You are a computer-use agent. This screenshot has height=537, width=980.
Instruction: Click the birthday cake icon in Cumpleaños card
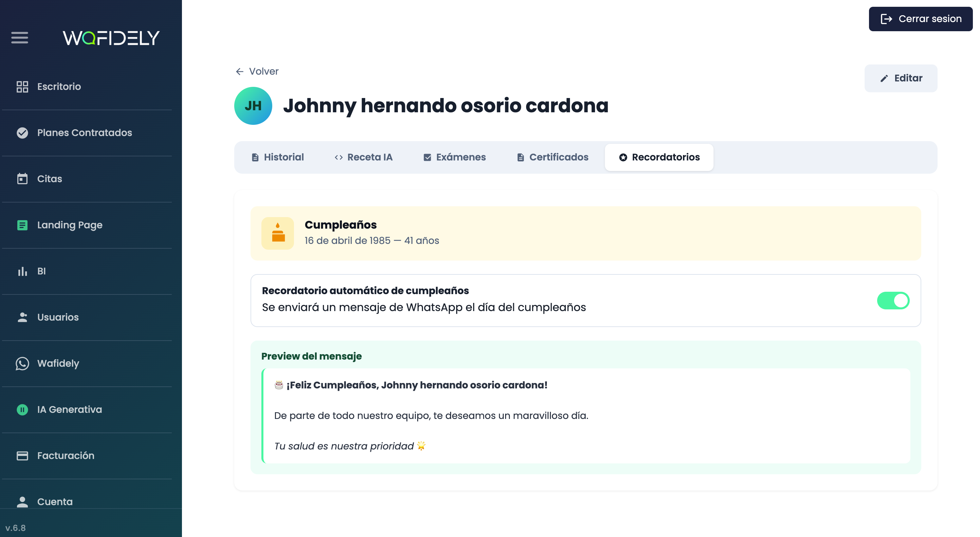click(278, 233)
